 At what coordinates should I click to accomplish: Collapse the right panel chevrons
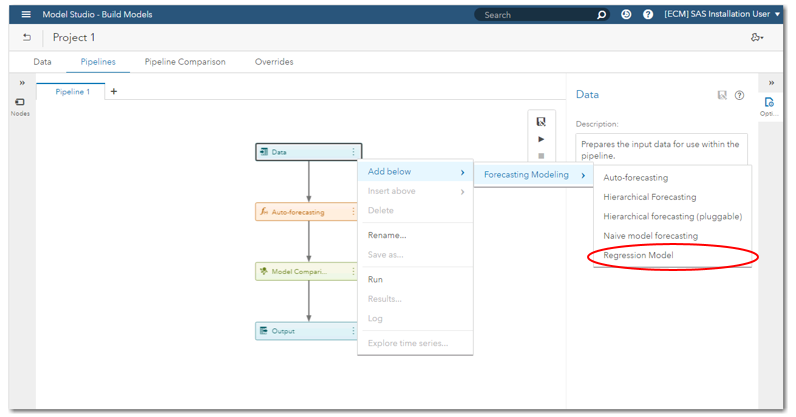pyautogui.click(x=771, y=82)
